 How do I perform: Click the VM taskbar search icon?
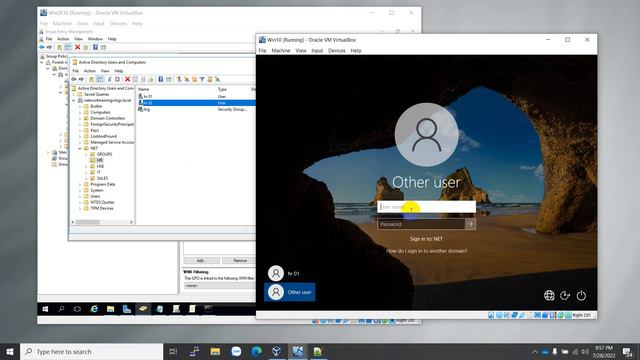[x=61, y=309]
